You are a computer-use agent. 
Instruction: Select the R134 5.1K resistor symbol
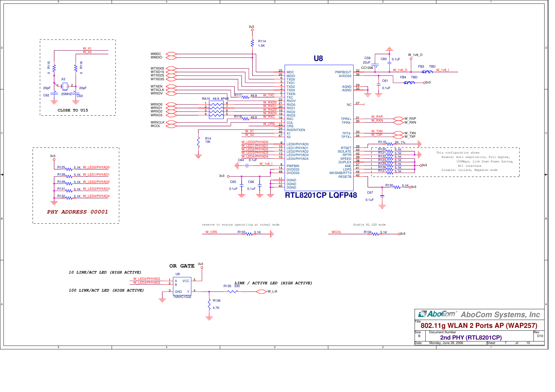coord(375,234)
